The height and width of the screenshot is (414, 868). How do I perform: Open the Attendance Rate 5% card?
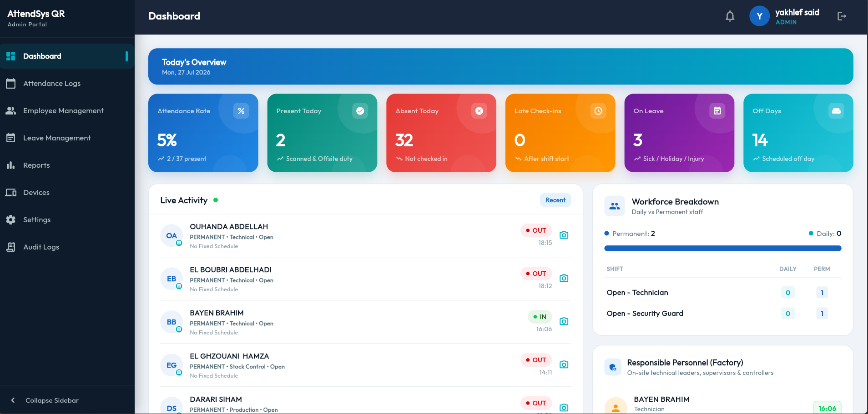pos(203,133)
